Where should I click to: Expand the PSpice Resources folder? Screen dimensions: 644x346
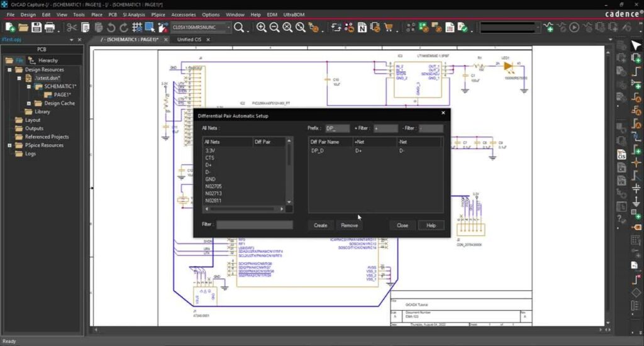click(9, 145)
